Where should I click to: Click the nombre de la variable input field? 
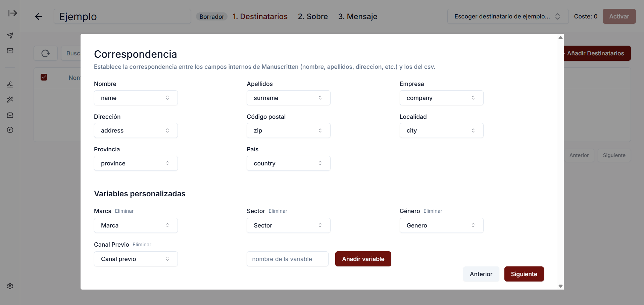pyautogui.click(x=287, y=259)
